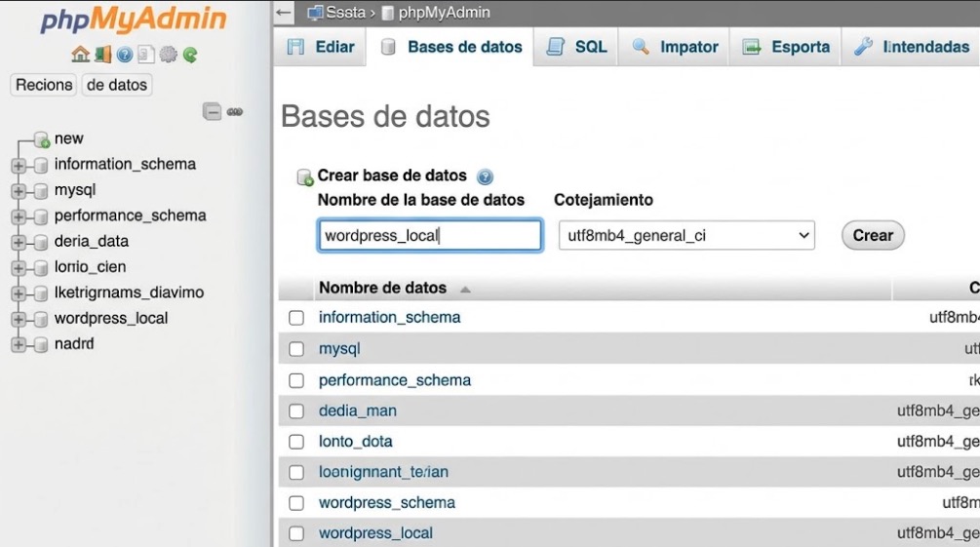
Task: Switch to the Bases de datos tab
Action: tap(450, 47)
